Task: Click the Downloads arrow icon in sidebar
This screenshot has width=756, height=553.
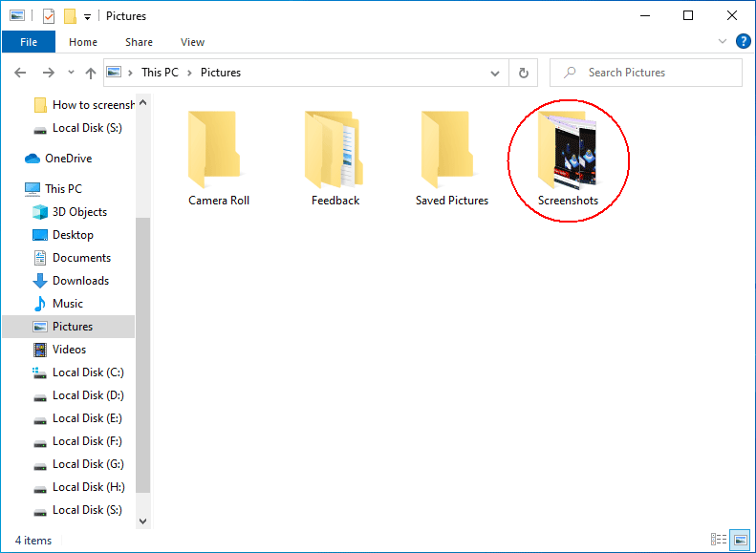Action: coord(39,281)
